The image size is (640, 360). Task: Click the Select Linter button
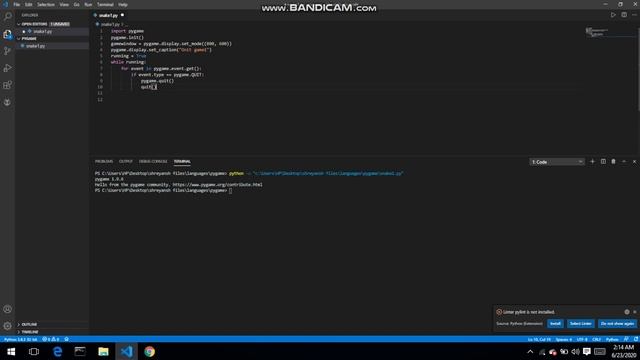580,324
